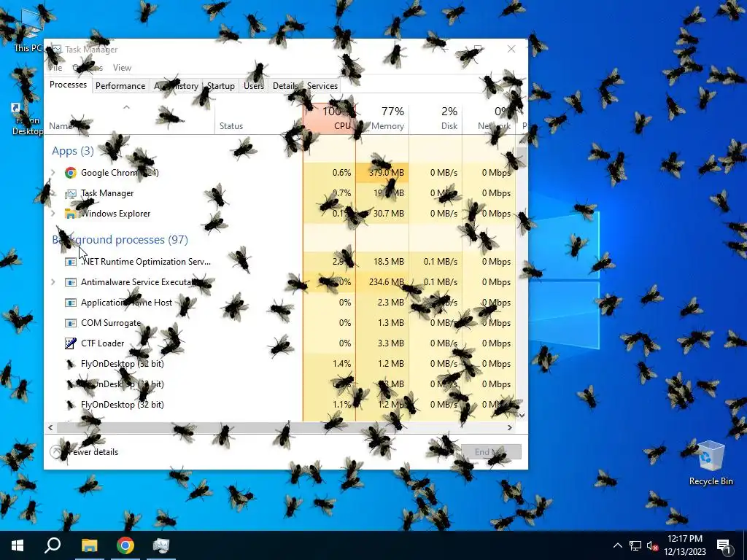Select the CTF Loader process row
Viewport: 747px width, 560px height.
coord(280,343)
